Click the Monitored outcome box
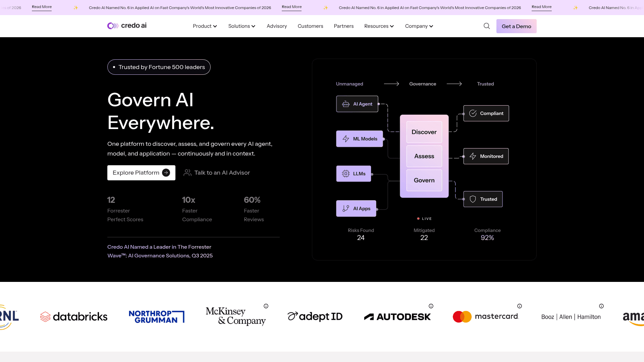Image resolution: width=644 pixels, height=362 pixels. click(486, 156)
